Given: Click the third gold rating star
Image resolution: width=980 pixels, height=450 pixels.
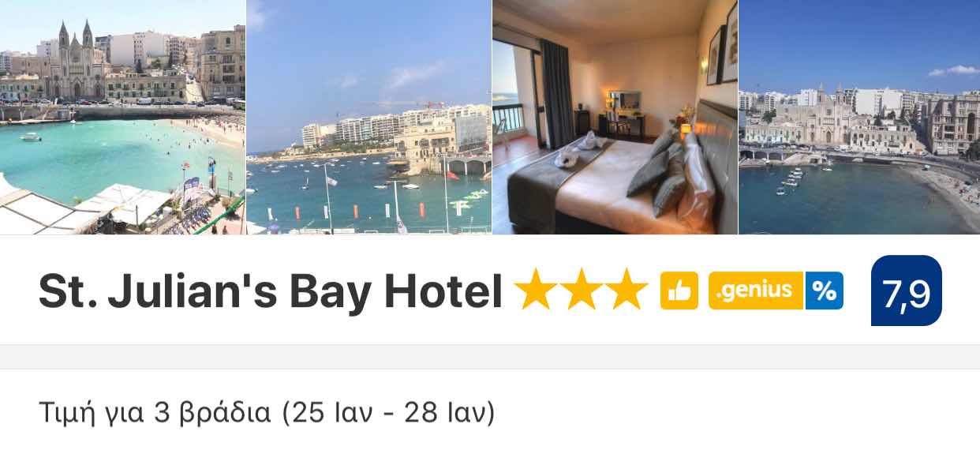Looking at the screenshot, I should click(x=628, y=290).
